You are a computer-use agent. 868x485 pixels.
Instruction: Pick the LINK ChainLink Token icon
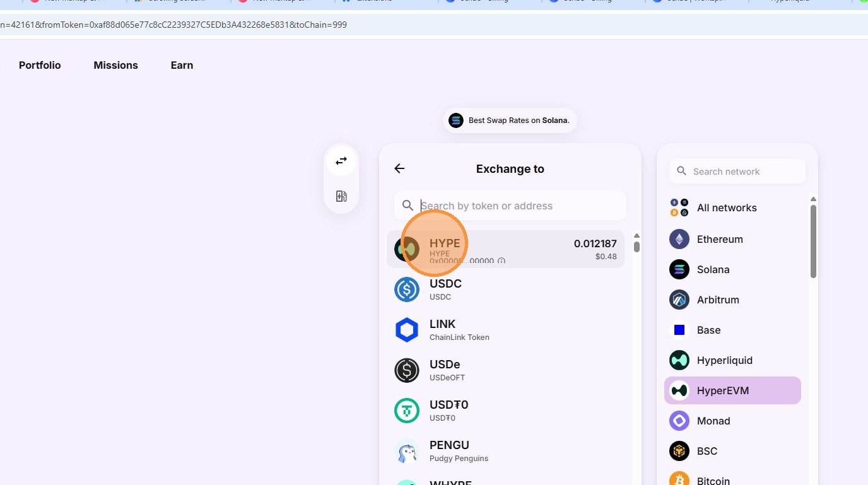(407, 330)
